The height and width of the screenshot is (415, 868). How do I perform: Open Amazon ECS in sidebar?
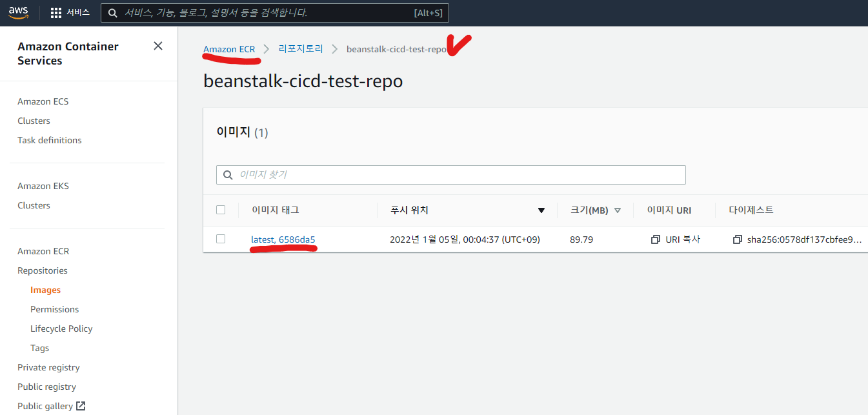click(43, 101)
